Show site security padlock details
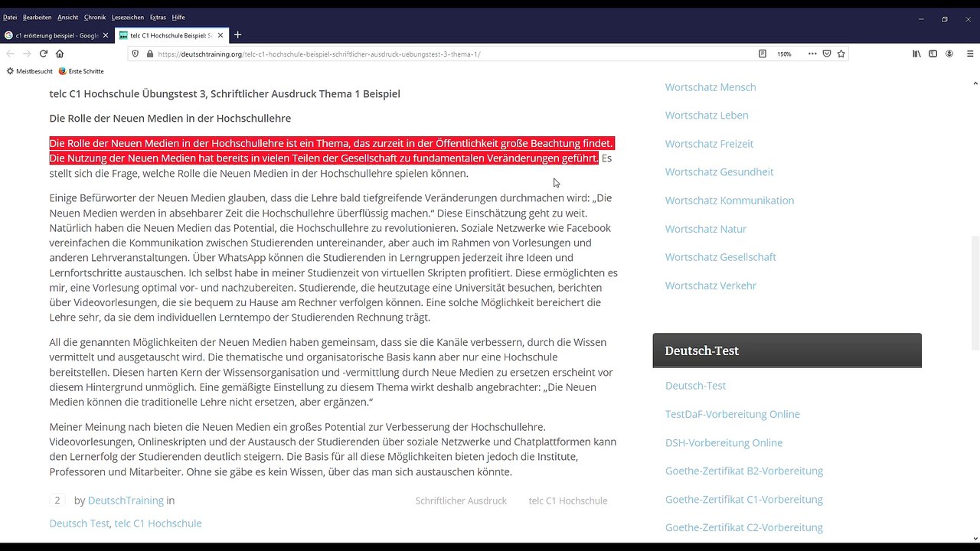 click(149, 54)
